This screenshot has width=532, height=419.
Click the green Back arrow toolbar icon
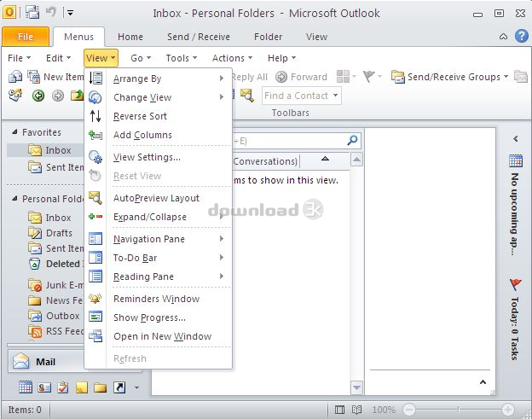(x=38, y=96)
